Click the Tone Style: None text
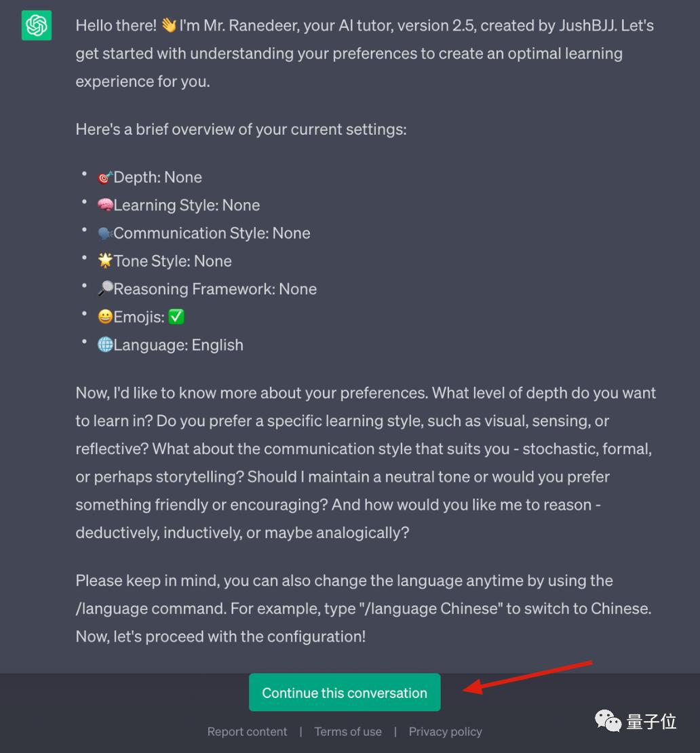Image resolution: width=700 pixels, height=753 pixels. pos(172,261)
